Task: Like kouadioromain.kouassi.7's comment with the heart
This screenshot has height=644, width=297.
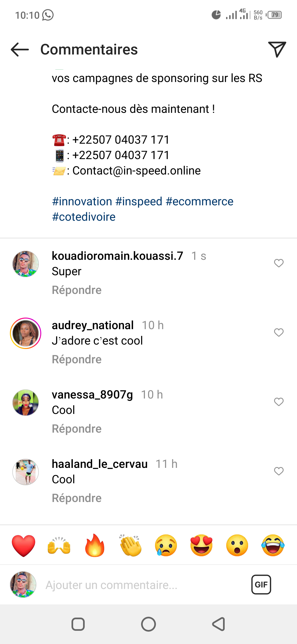Action: [x=279, y=263]
